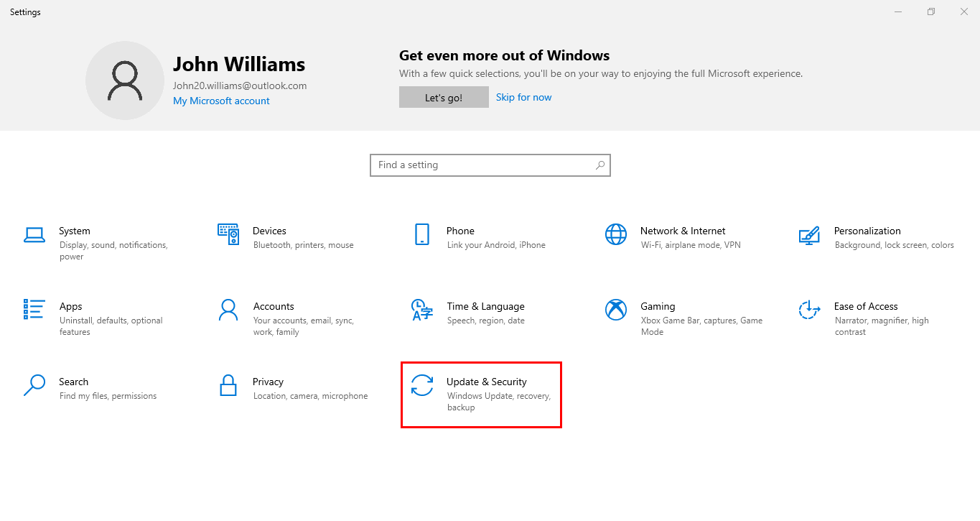This screenshot has width=980, height=521.
Task: Click the Devices title text
Action: [269, 231]
